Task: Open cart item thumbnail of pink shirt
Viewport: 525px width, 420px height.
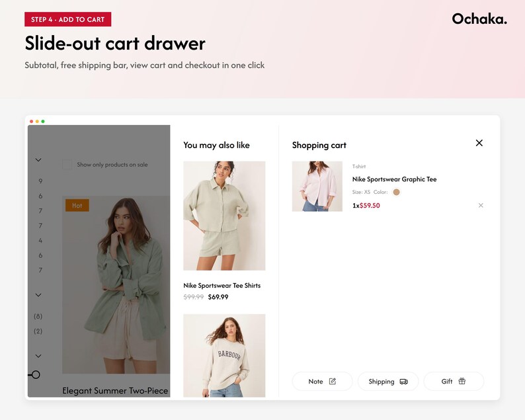Action: click(317, 187)
